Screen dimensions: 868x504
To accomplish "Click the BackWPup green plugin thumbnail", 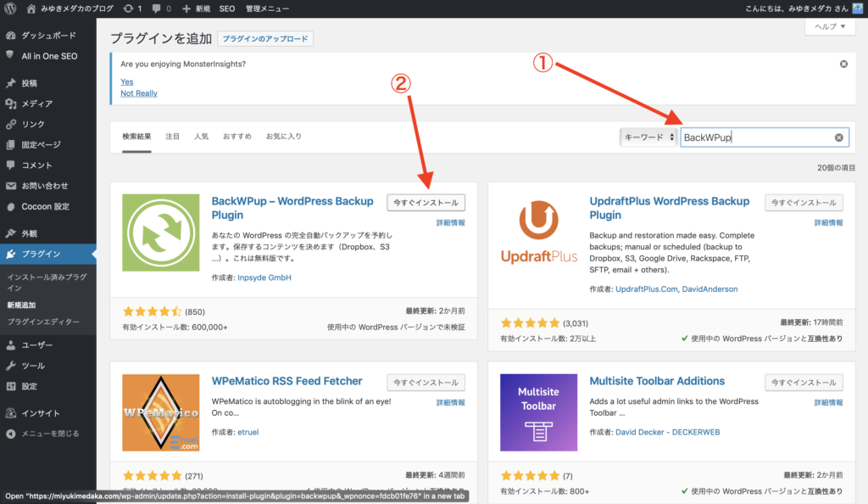I will tap(160, 232).
